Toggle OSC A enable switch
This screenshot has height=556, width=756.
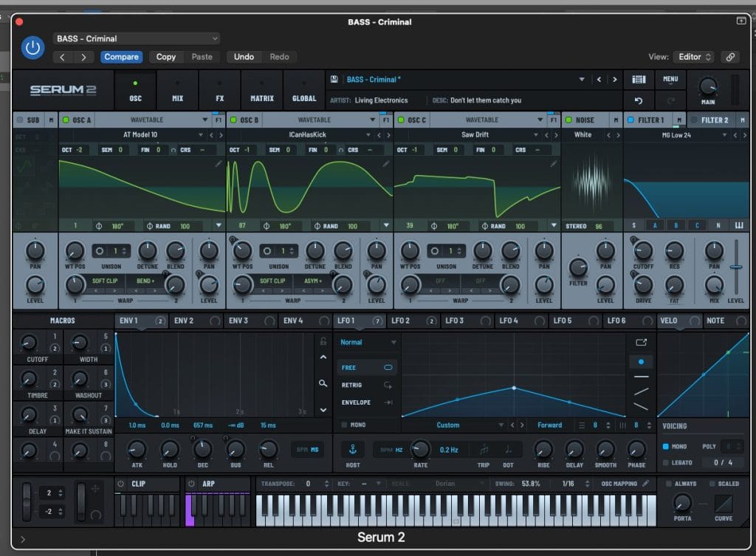(x=65, y=120)
